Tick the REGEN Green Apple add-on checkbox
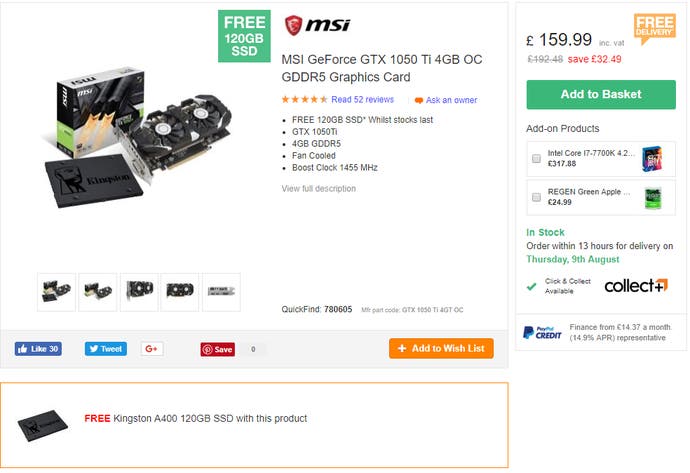Image resolution: width=690 pixels, height=473 pixels. click(536, 197)
